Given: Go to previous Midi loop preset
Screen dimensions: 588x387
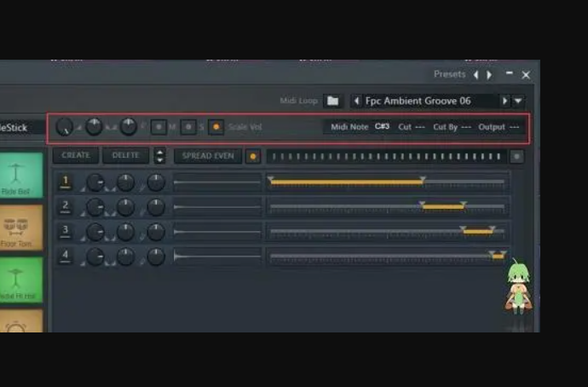Looking at the screenshot, I should click(x=356, y=101).
